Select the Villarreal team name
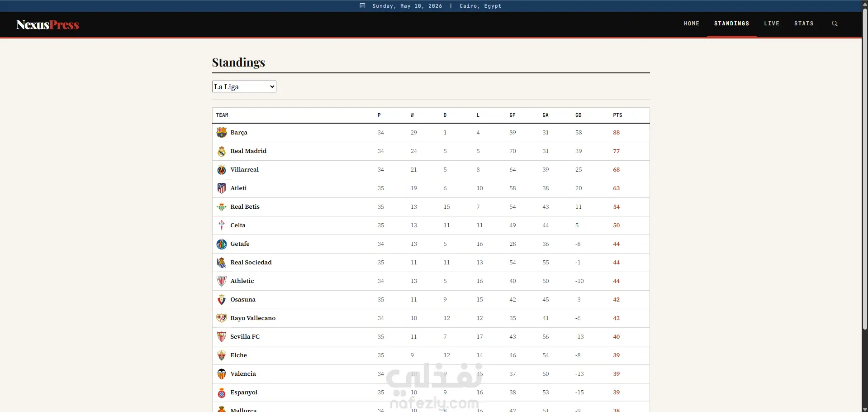 point(245,170)
